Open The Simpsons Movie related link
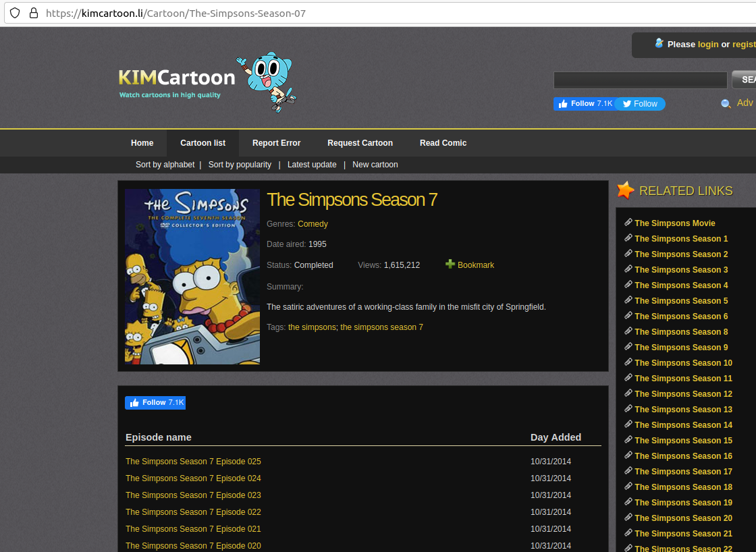756x552 pixels. pyautogui.click(x=675, y=223)
